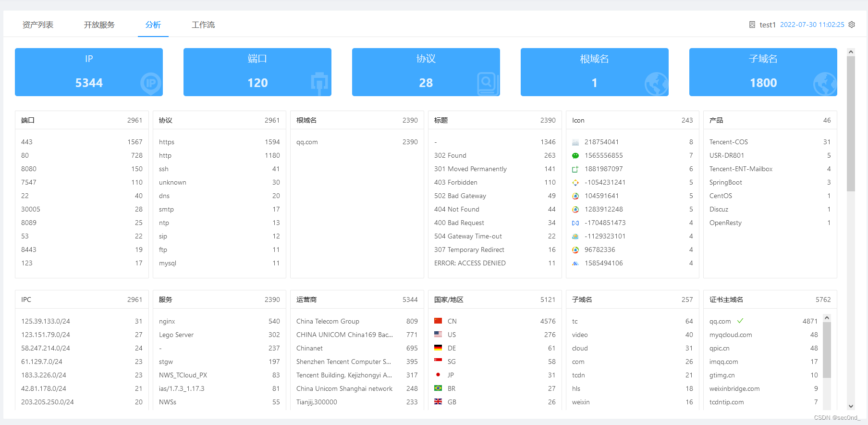Click the test1 task name
The height and width of the screenshot is (425, 868).
click(x=768, y=25)
